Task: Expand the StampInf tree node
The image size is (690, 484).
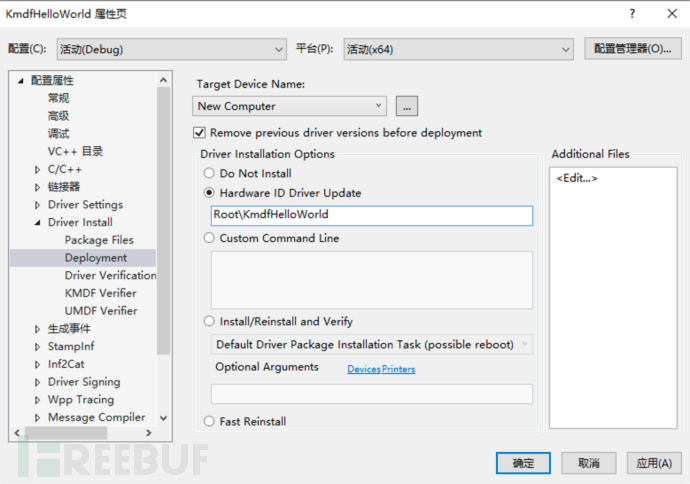Action: (x=37, y=347)
